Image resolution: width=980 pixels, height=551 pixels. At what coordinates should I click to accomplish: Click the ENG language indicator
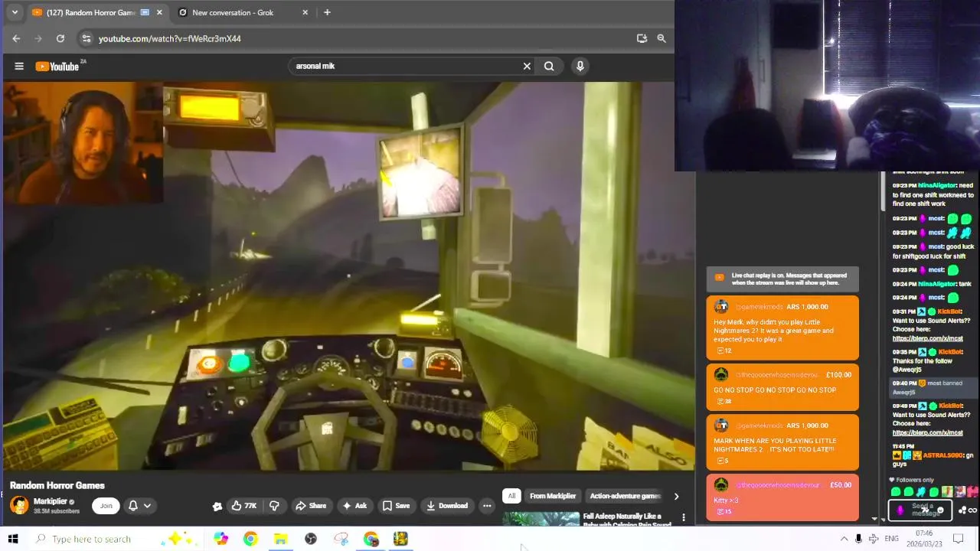(891, 539)
